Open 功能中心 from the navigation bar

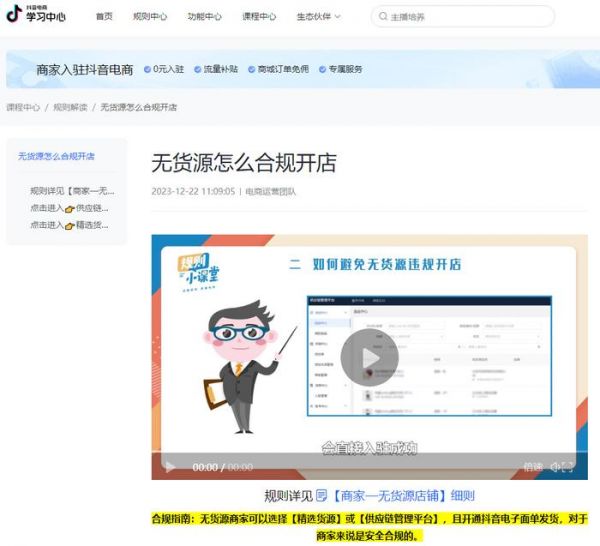pos(204,17)
